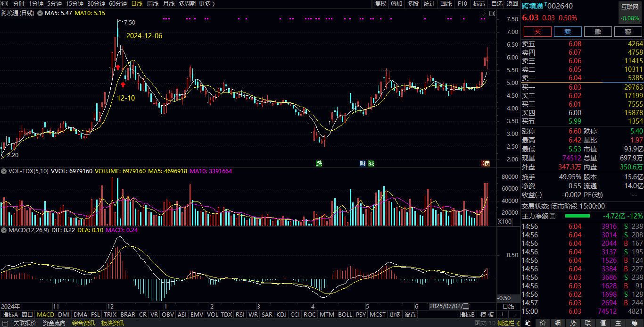Switch the sub-chart to KDJ indicator
This screenshot has width=644, height=327.
(281, 314)
